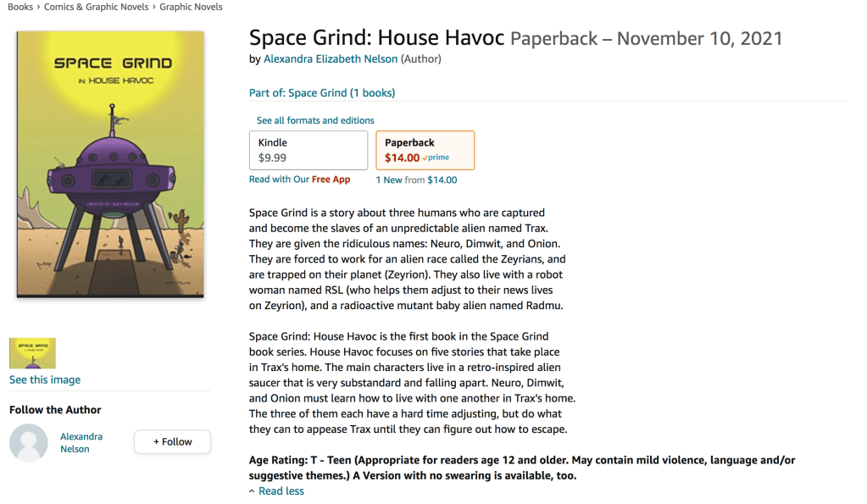Open author avatar profile icon
Image resolution: width=867 pixels, height=504 pixels.
29,442
